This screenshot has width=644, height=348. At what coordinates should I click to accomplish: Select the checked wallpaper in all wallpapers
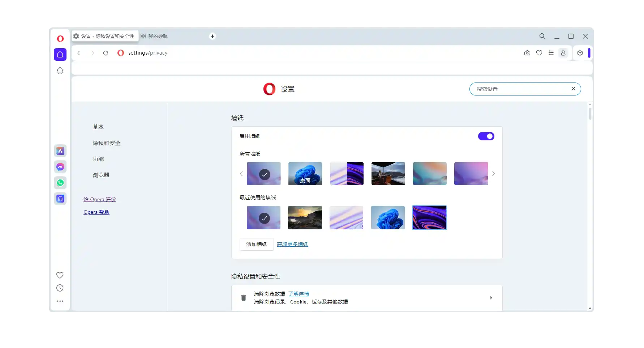(264, 174)
